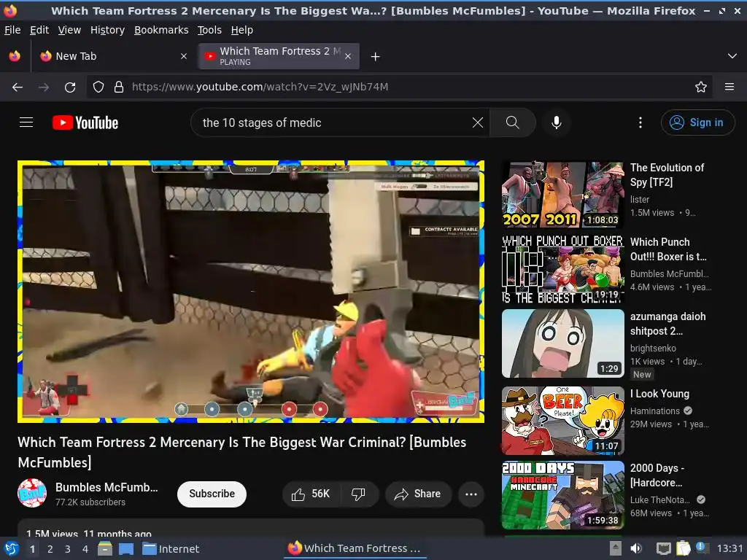Switch to workspace 1

32,549
